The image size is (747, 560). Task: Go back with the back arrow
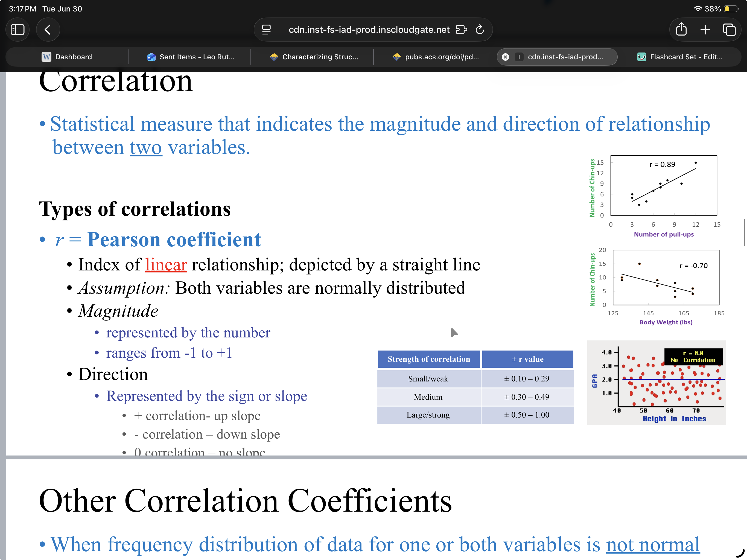(x=48, y=30)
